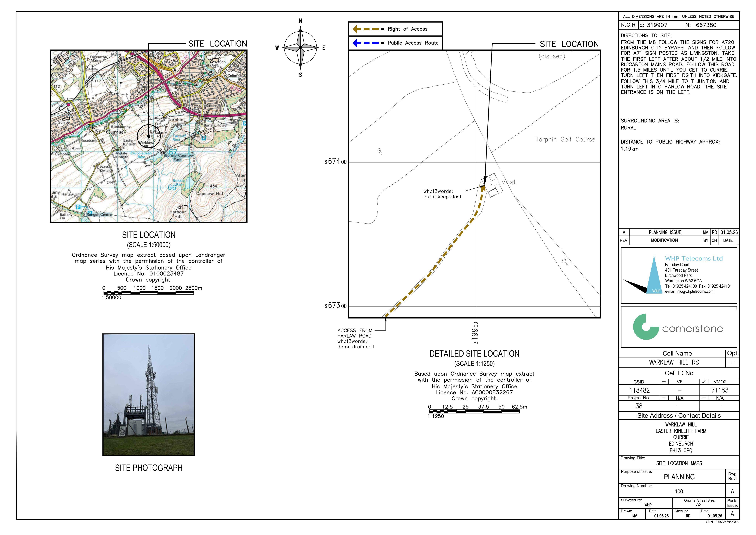This screenshot has height=535, width=756.
Task: Click the 'Mast' label on the detailed map
Action: (508, 182)
